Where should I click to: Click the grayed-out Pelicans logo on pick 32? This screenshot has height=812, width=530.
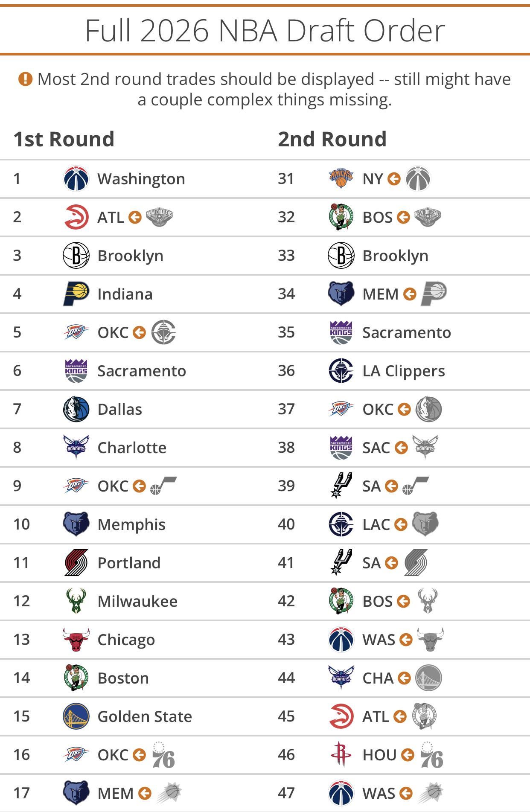(428, 217)
